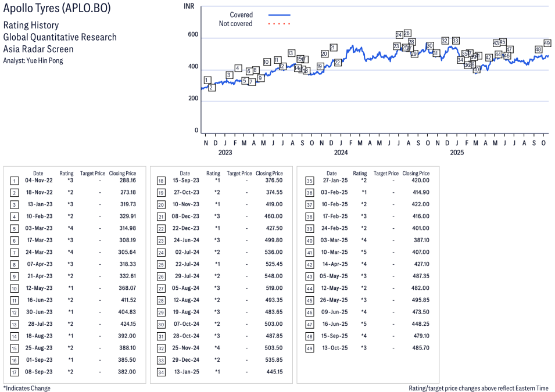Select the 04-Nov-22 date cell
This screenshot has width=555, height=392.
[38, 181]
